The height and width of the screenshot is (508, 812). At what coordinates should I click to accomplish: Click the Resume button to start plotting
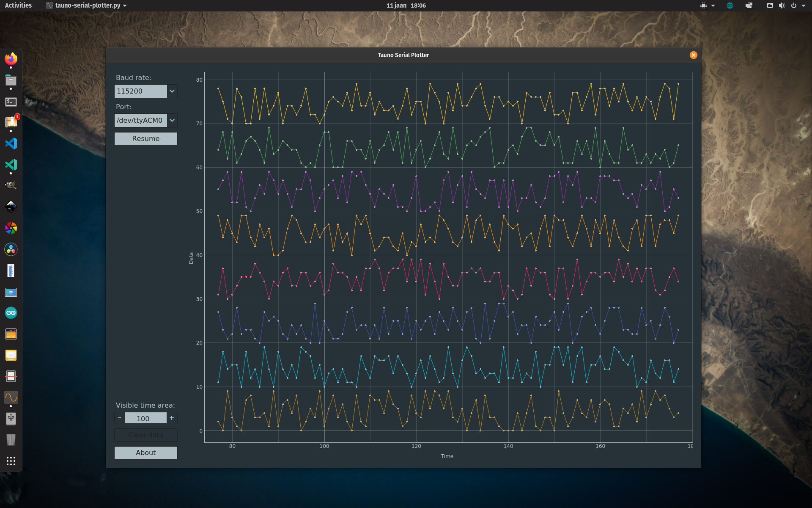tap(145, 138)
